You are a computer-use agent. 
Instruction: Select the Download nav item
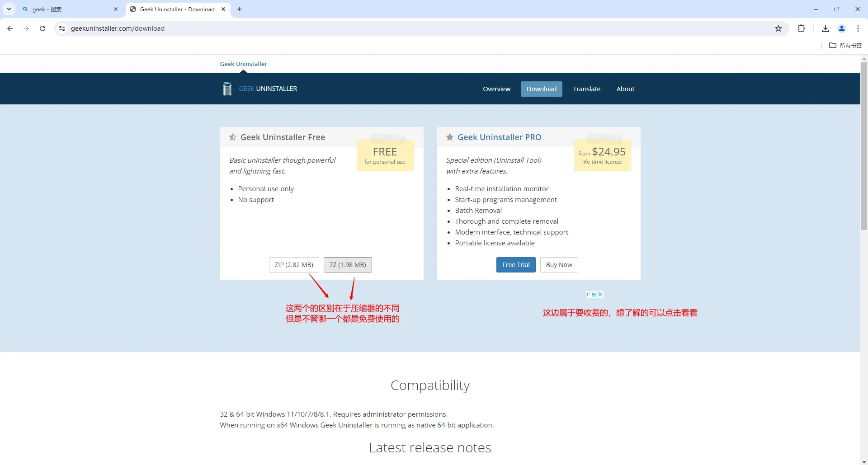(x=542, y=89)
